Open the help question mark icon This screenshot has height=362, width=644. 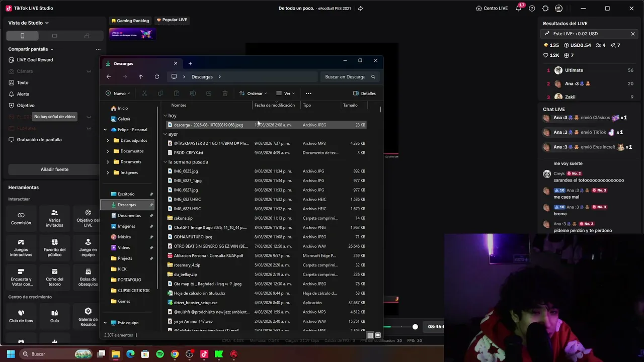tap(532, 8)
